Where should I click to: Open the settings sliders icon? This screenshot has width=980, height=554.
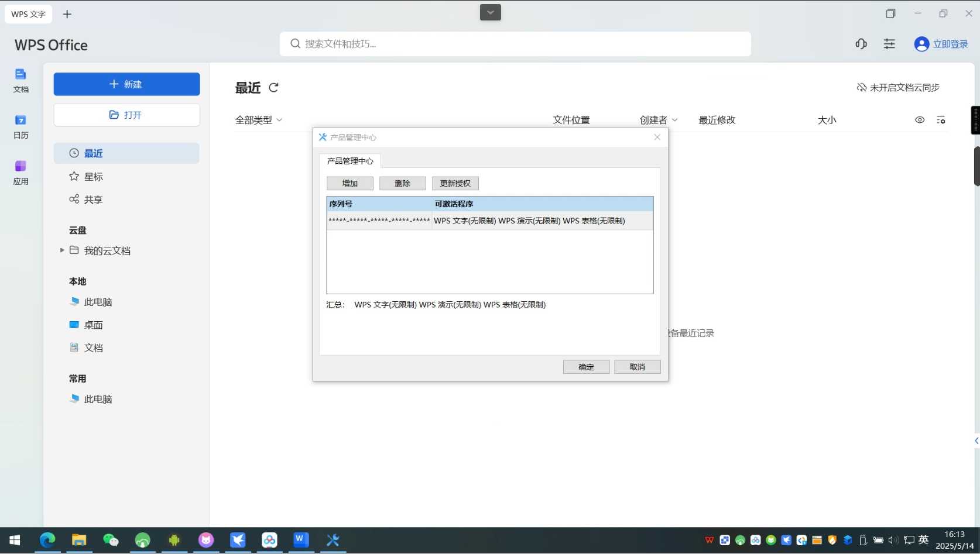[x=889, y=44]
